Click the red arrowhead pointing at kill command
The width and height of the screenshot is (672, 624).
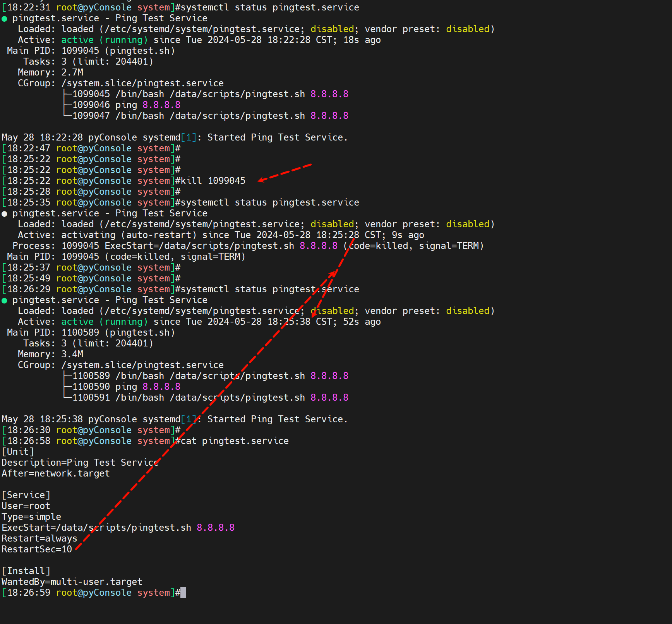[262, 180]
